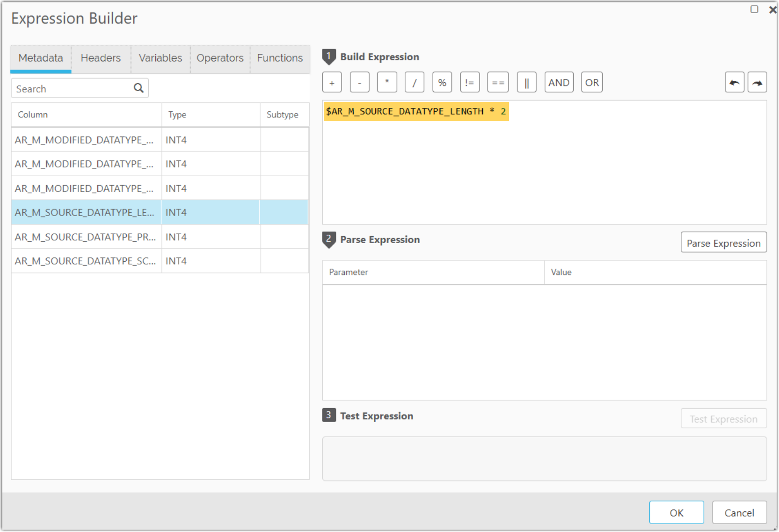The height and width of the screenshot is (532, 779).
Task: Select the AR_M_SOURCE_DATATYPE_PR column row
Action: click(x=86, y=237)
